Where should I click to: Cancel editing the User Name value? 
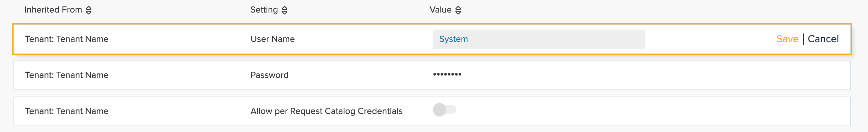[823, 39]
